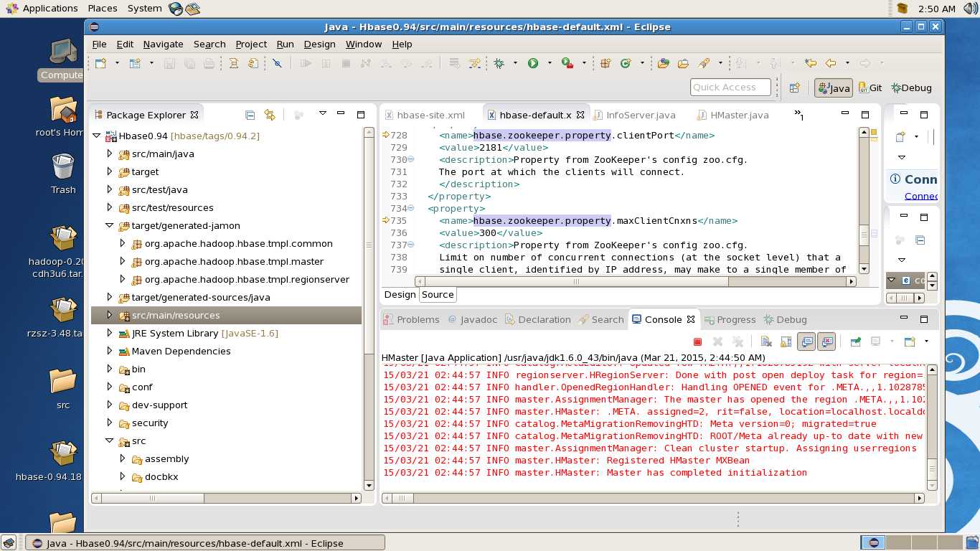Viewport: 980px width, 551px height.
Task: Click Link with Editor in Package Explorer
Action: (x=270, y=115)
